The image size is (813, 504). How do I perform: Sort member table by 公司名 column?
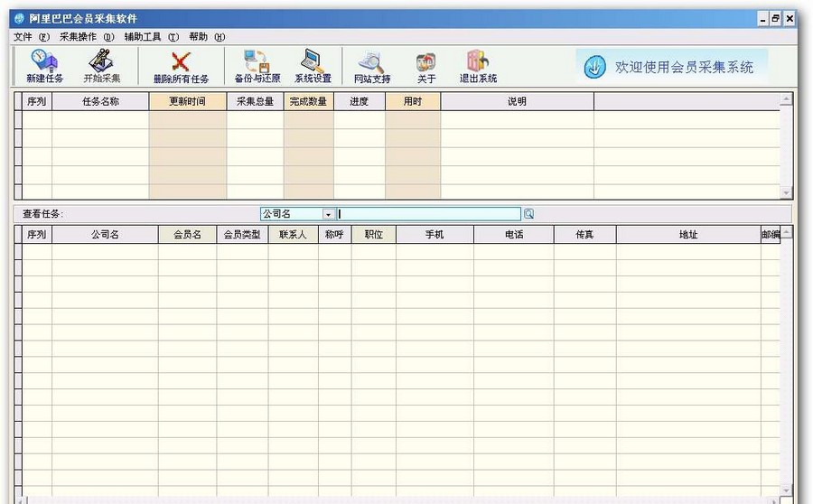coord(106,234)
